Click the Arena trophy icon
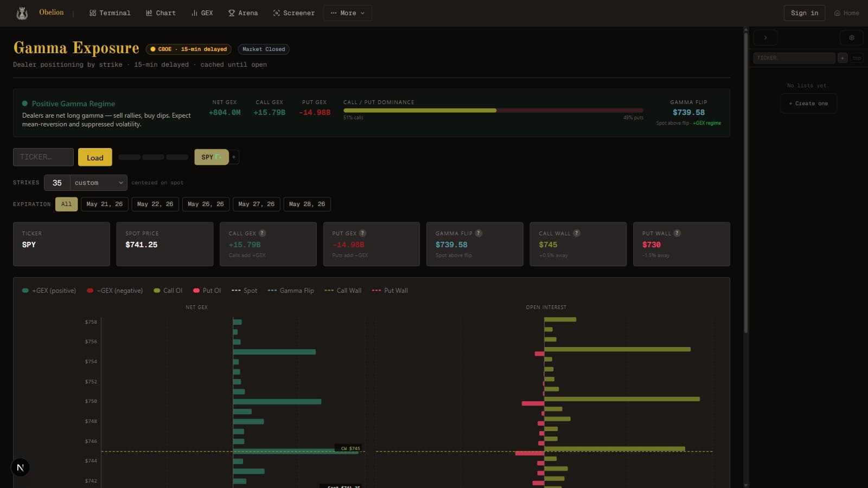 pyautogui.click(x=232, y=13)
